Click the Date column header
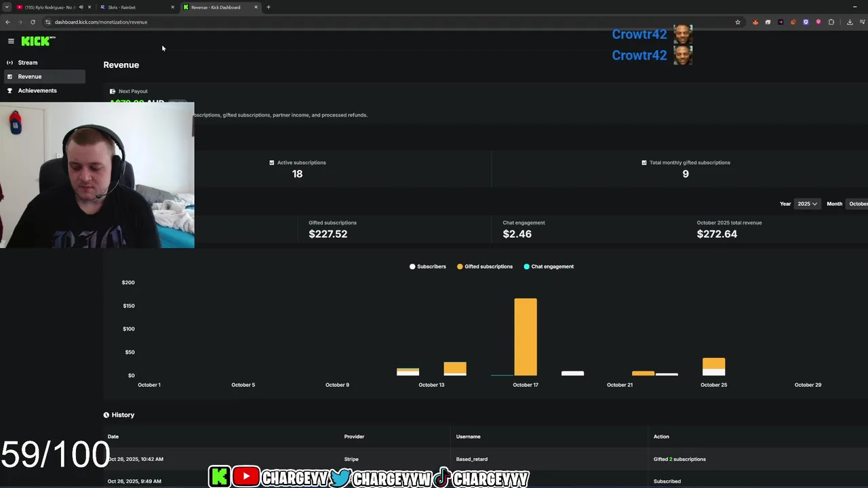Image resolution: width=868 pixels, height=488 pixels. 113,436
